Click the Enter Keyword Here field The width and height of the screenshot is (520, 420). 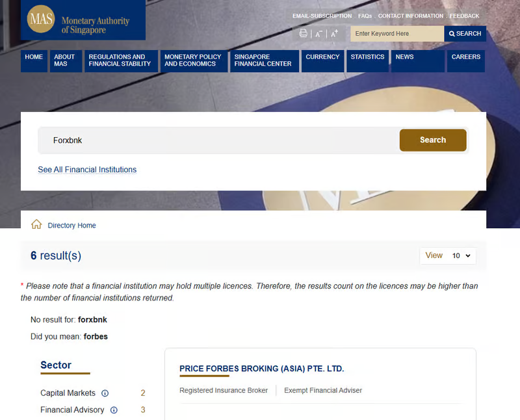coord(396,34)
